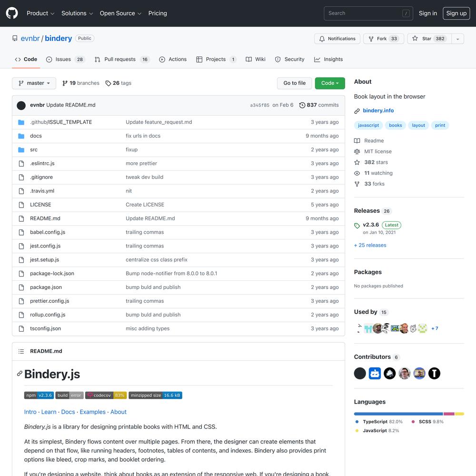The image size is (476, 476).
Task: Open the Pull requests tab
Action: [122, 59]
